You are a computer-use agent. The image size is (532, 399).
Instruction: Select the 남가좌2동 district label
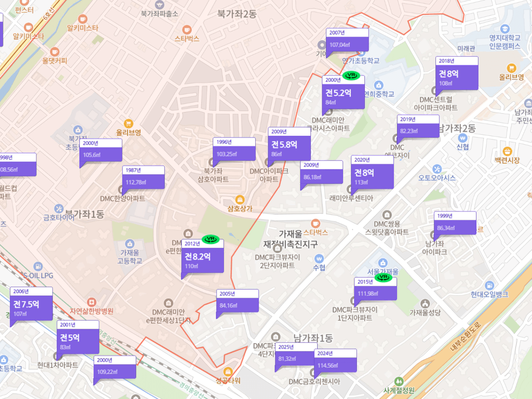(x=457, y=128)
